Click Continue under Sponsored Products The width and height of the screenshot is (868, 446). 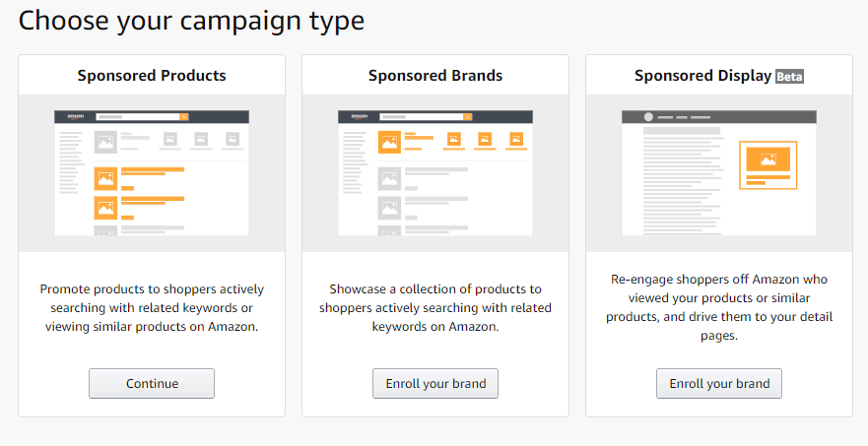tap(152, 383)
